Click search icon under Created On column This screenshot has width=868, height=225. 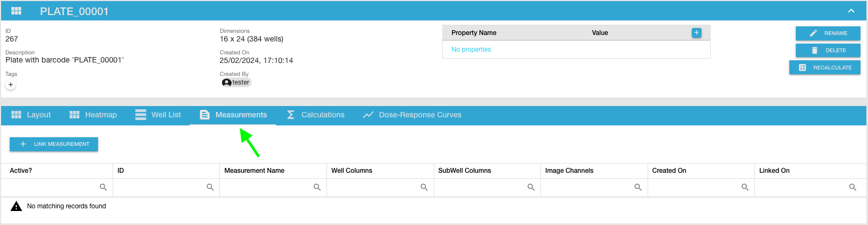pos(745,187)
